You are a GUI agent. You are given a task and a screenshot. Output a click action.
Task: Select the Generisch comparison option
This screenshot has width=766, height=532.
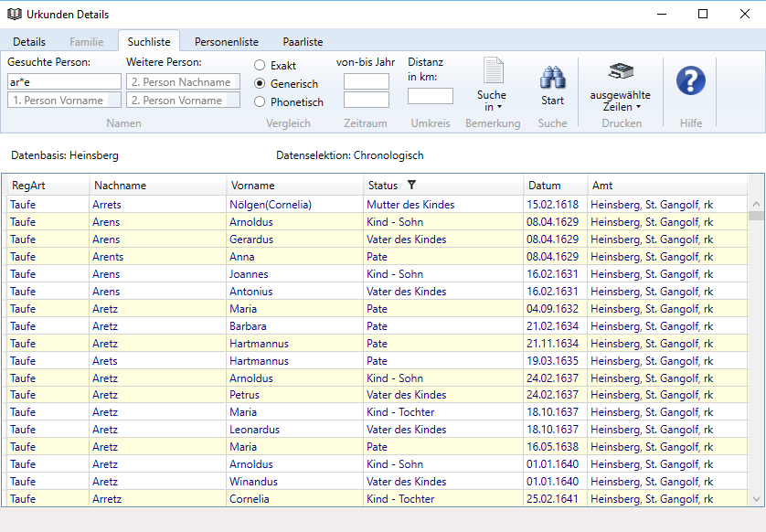point(260,84)
